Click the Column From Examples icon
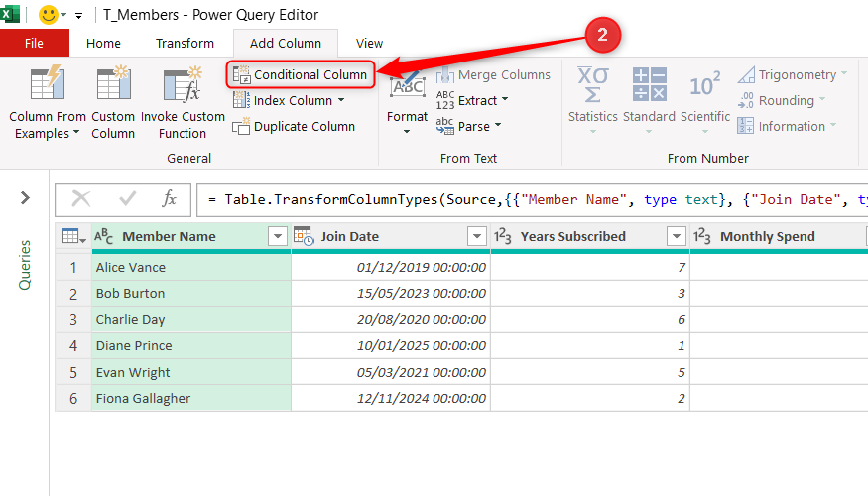This screenshot has width=868, height=496. (x=47, y=83)
